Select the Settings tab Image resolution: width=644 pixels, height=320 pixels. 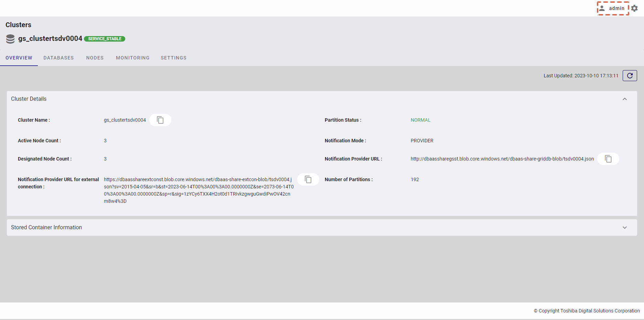[x=173, y=58]
